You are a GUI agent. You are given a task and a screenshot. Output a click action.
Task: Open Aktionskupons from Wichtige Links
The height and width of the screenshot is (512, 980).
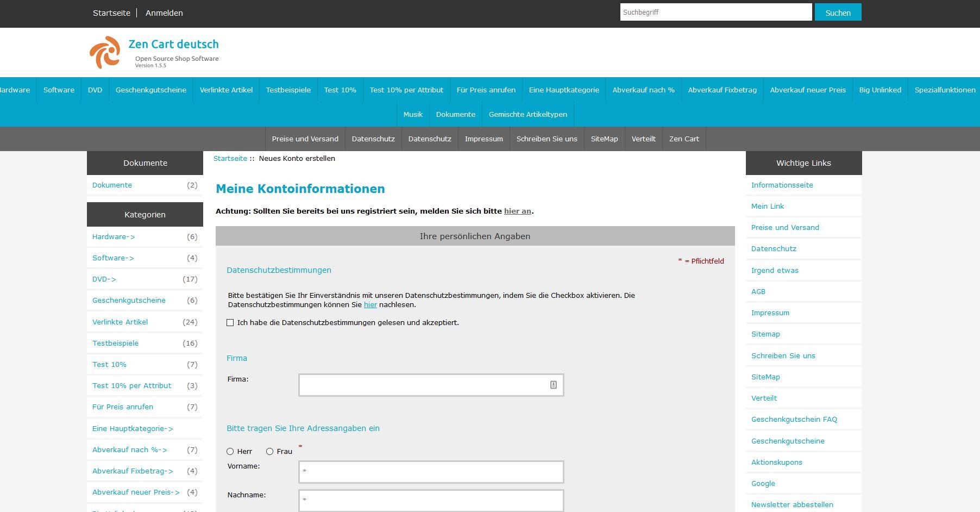pyautogui.click(x=776, y=462)
